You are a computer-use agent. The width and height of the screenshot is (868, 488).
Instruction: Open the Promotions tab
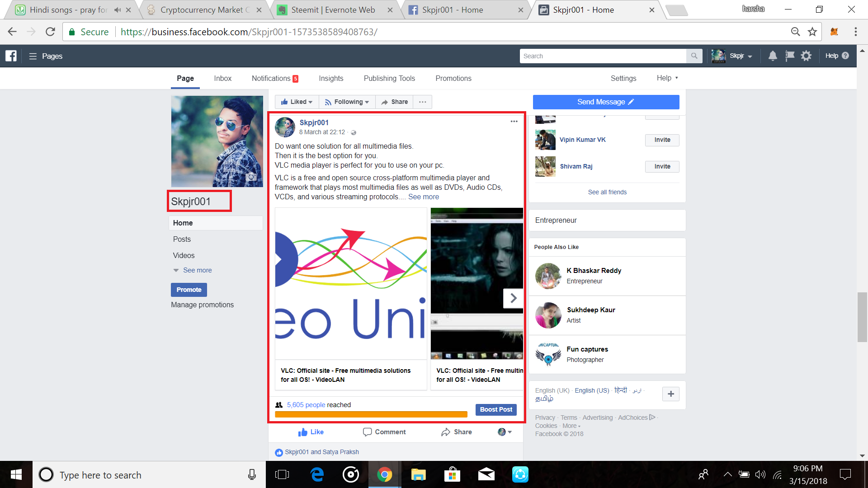453,79
